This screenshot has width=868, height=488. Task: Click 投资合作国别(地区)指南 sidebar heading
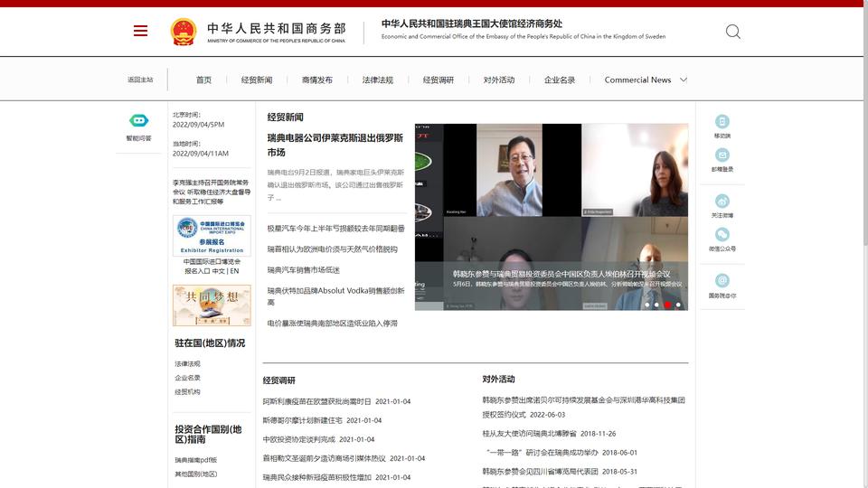pos(208,435)
